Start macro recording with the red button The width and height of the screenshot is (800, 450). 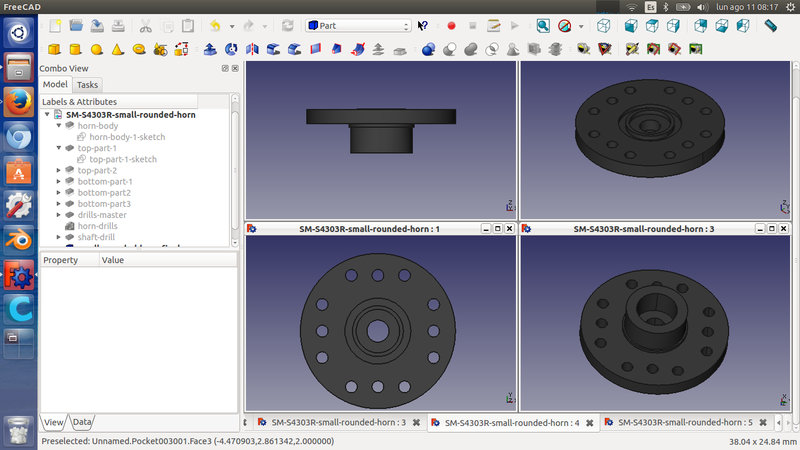tap(451, 25)
